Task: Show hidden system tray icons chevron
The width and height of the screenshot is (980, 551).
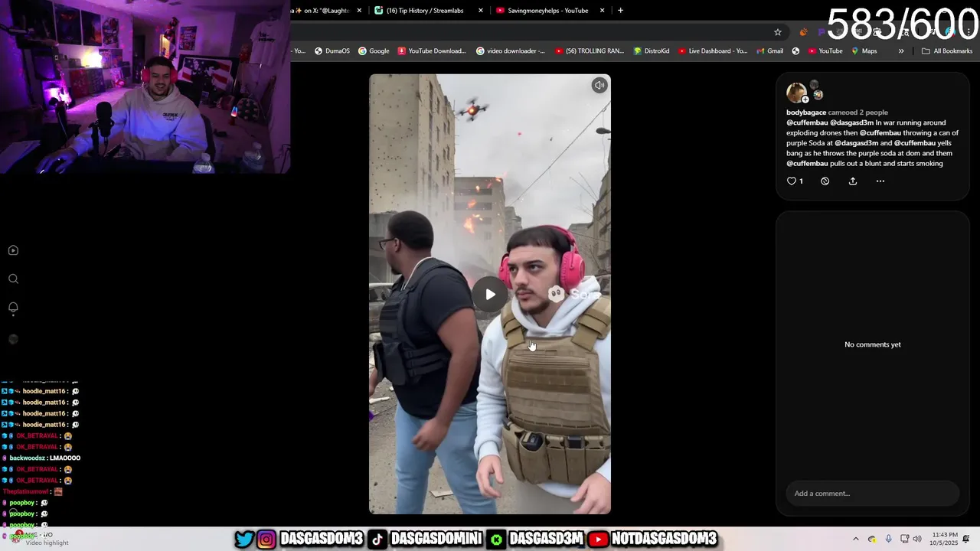Action: [x=856, y=539]
